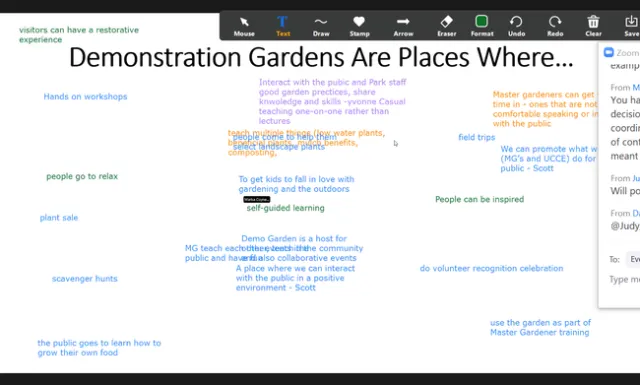Screen dimensions: 640x385
Task: Click the slide title 'Demonstration Gardens Are Places Where...'
Action: 321,57
